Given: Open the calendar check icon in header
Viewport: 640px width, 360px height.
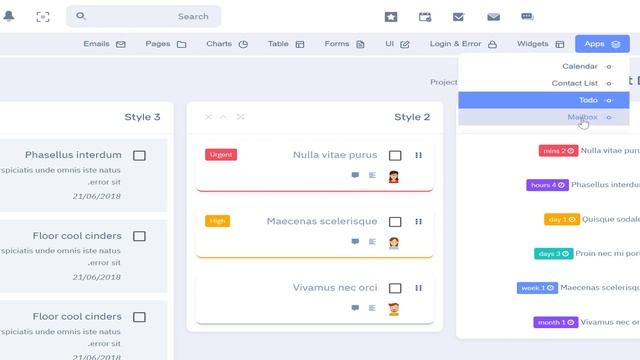Looking at the screenshot, I should click(x=425, y=17).
